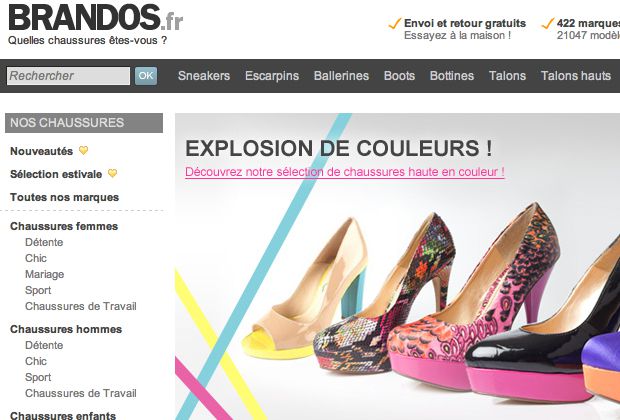Click the heart icon next to Sélection estivale
This screenshot has width=620, height=420.
pyautogui.click(x=113, y=174)
